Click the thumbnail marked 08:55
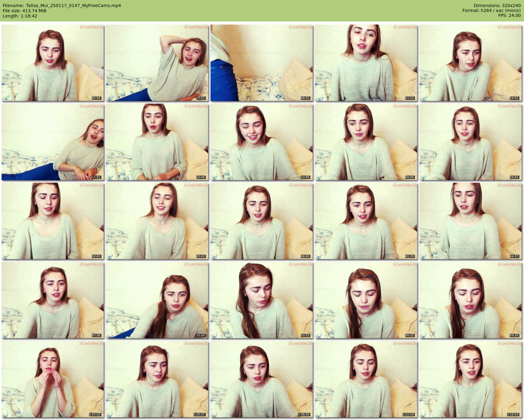Image resolution: width=524 pixels, height=420 pixels. tap(262, 63)
